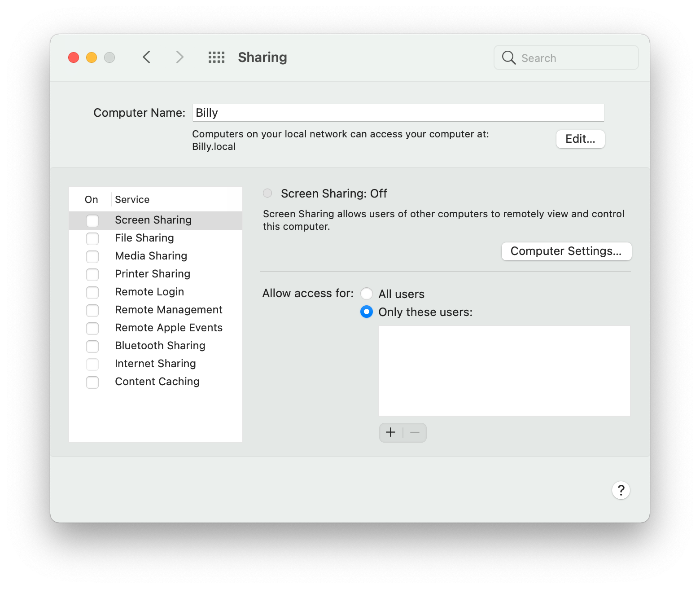Image resolution: width=700 pixels, height=589 pixels.
Task: Open the Show All preferences grid icon
Action: (x=216, y=57)
